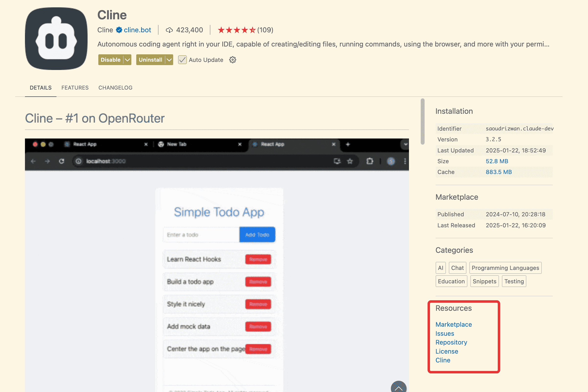Click the 52.8 MB size link
Screen dimensions: 588x392
click(497, 161)
